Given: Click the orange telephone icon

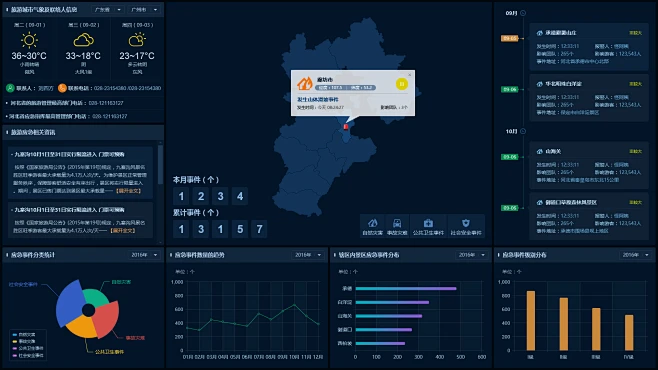Looking at the screenshot, I should [x=62, y=88].
